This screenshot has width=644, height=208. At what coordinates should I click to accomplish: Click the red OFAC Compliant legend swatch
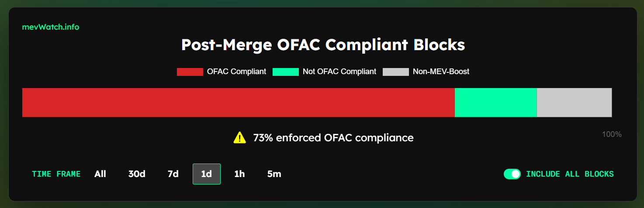coord(190,72)
